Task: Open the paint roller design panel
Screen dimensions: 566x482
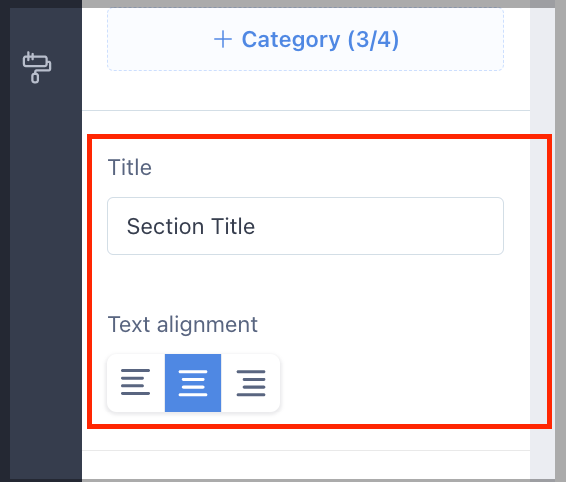Action: [x=36, y=68]
